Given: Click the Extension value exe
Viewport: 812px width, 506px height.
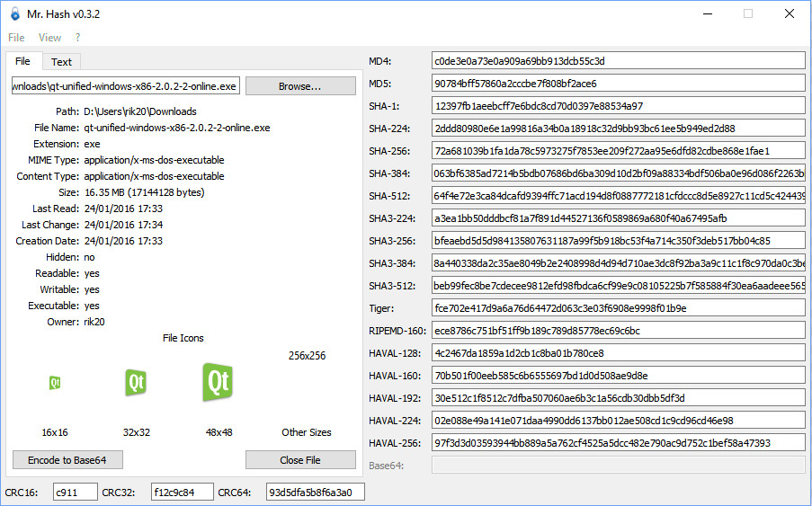Looking at the screenshot, I should click(x=93, y=144).
